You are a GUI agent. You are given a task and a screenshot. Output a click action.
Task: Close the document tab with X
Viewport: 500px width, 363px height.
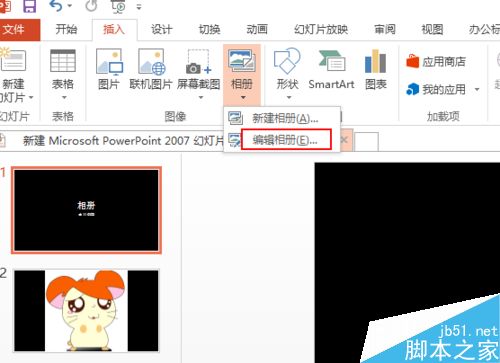344,140
